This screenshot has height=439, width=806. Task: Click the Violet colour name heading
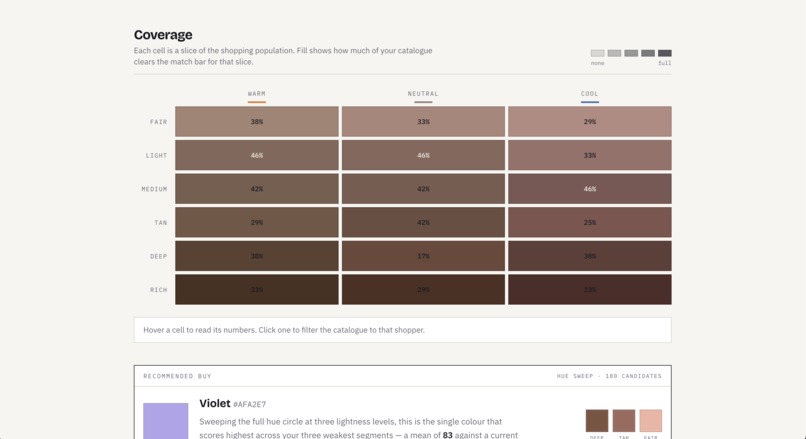pos(215,404)
